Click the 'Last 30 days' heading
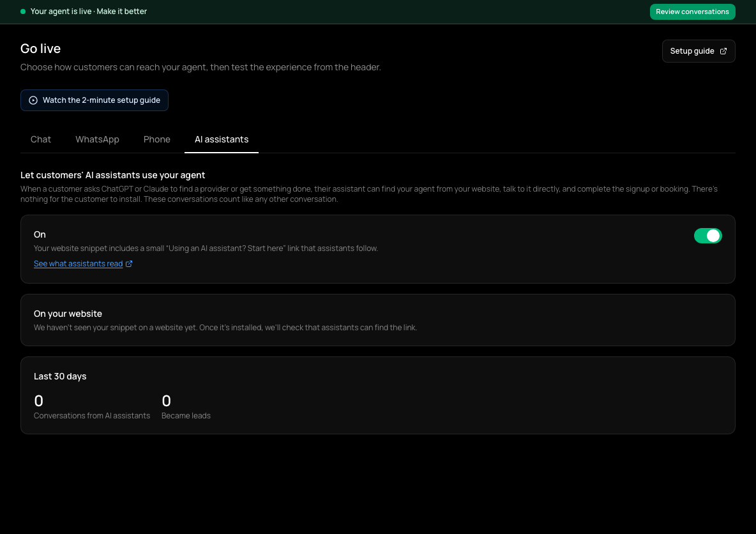Image resolution: width=756 pixels, height=534 pixels. click(60, 376)
